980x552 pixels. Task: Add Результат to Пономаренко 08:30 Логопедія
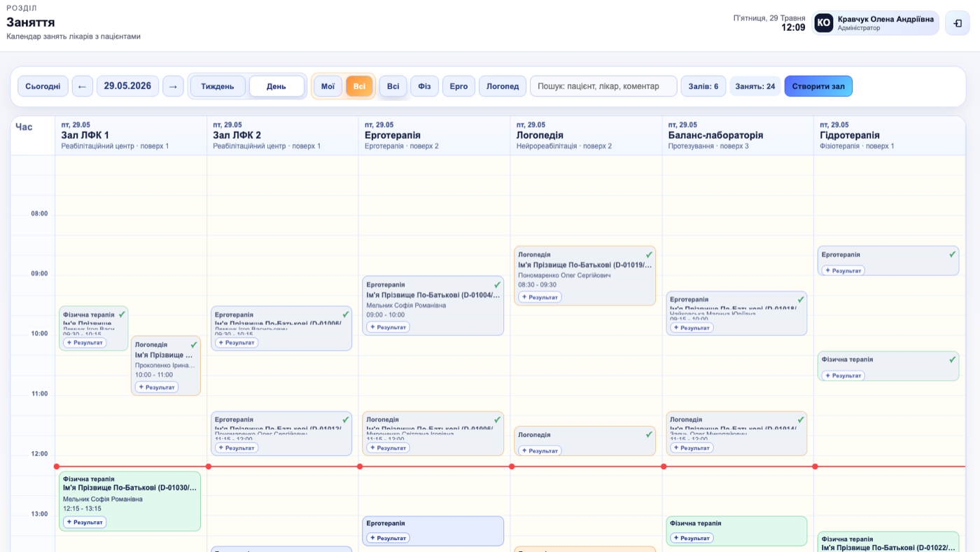[x=540, y=297]
